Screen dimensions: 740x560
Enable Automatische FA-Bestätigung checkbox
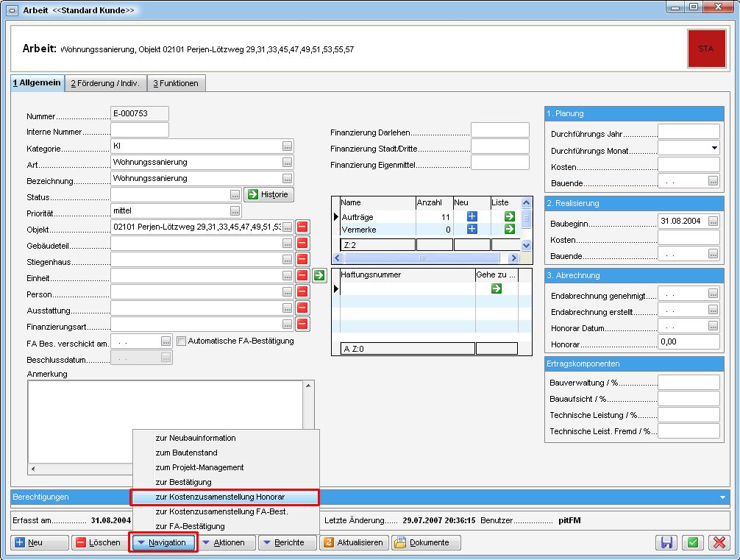[182, 341]
